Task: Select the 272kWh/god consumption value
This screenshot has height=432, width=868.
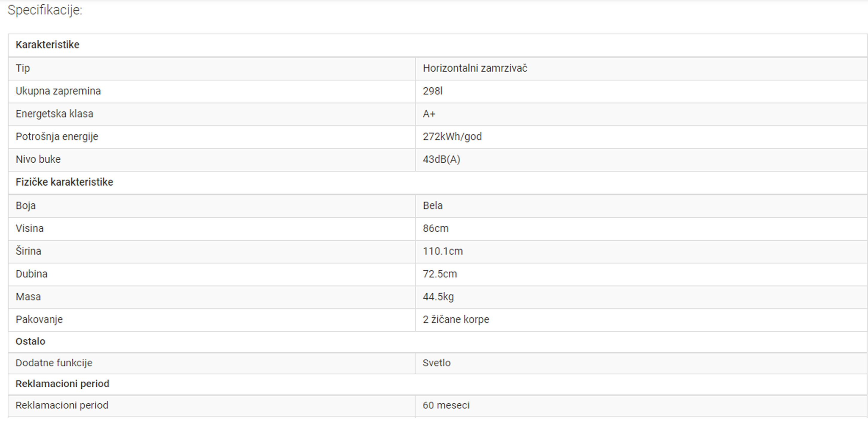Action: (x=452, y=137)
